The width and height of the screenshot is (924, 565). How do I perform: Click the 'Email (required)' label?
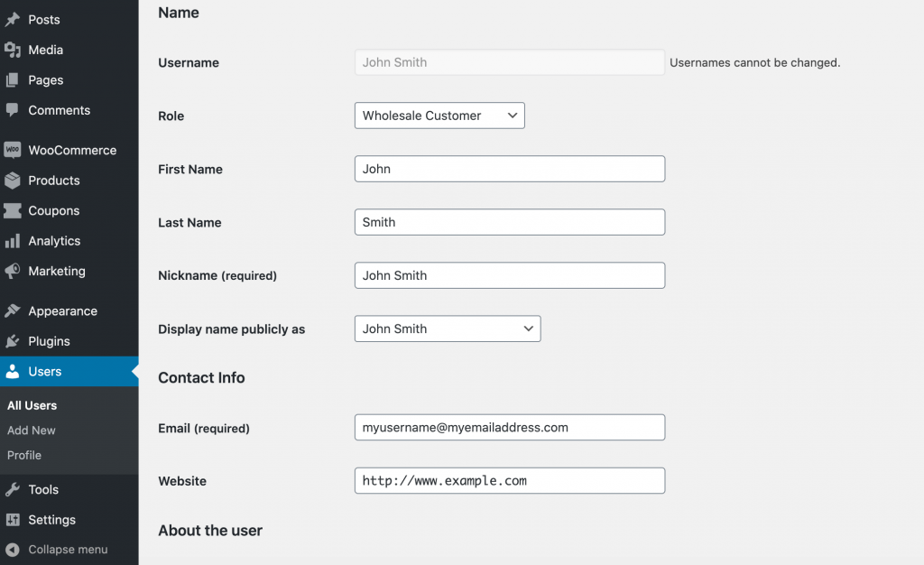(x=204, y=429)
